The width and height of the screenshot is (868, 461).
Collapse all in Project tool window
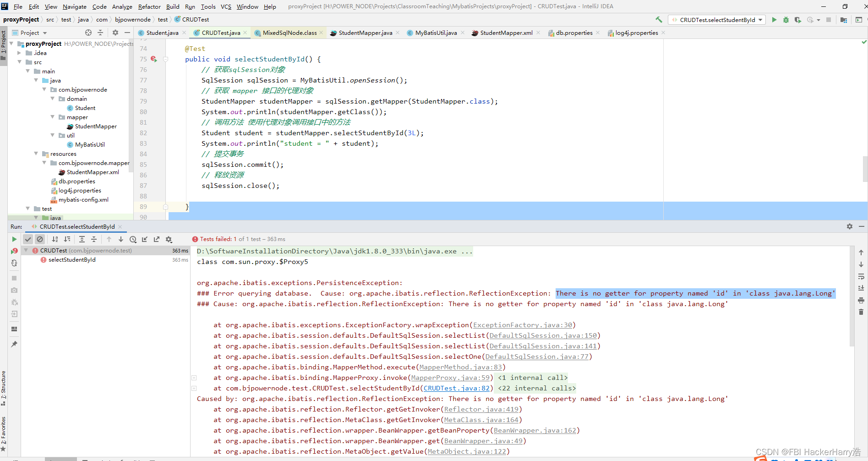[x=100, y=33]
